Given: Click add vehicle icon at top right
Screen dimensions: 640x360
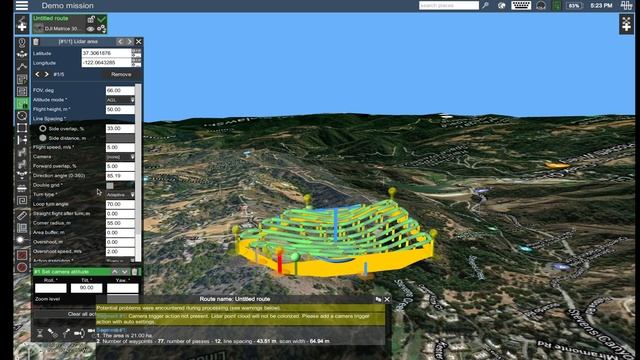Looking at the screenshot, I should [627, 24].
